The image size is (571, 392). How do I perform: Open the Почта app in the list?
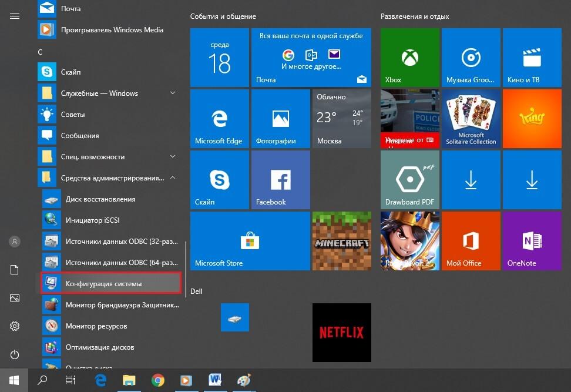[109, 9]
